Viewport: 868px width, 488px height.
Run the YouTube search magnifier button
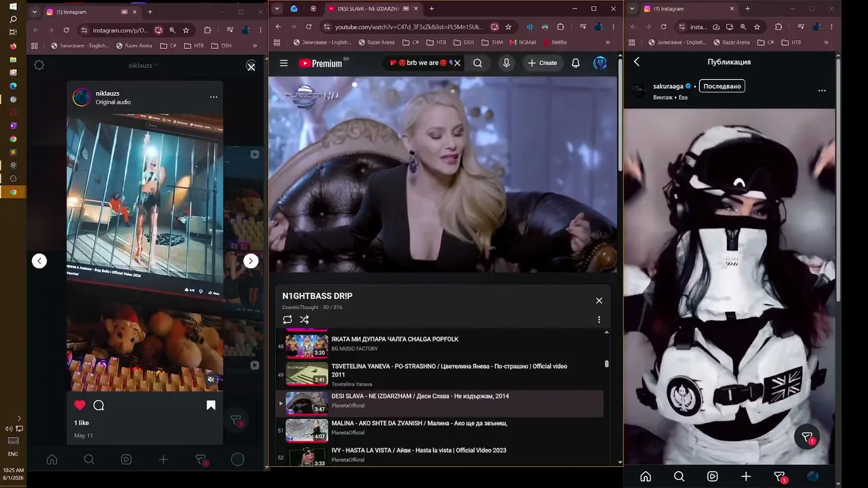[x=478, y=63]
